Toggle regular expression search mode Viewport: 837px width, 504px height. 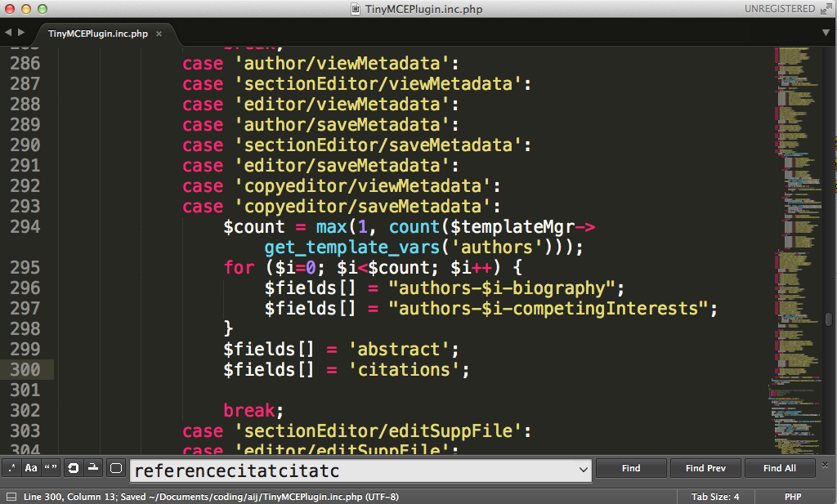(x=12, y=468)
